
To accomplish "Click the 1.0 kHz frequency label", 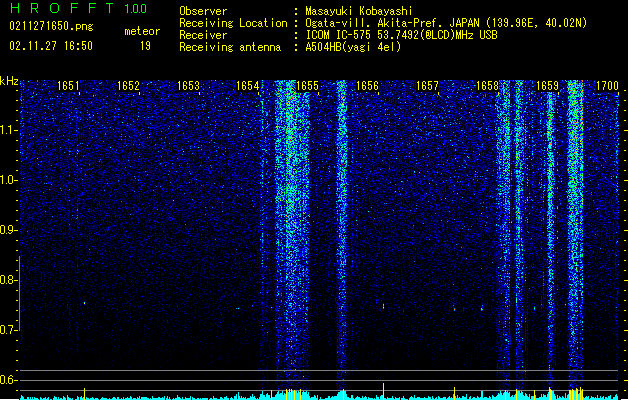I will click(9, 180).
